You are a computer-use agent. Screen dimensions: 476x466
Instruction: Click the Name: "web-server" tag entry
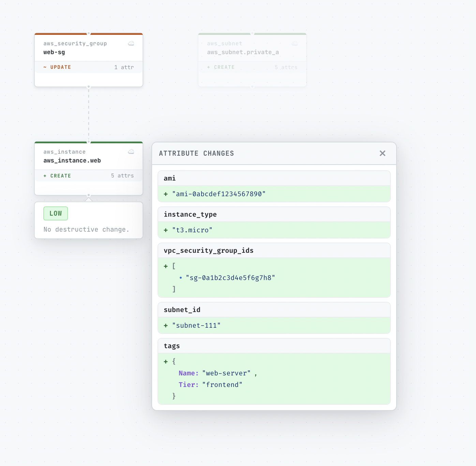click(x=218, y=373)
